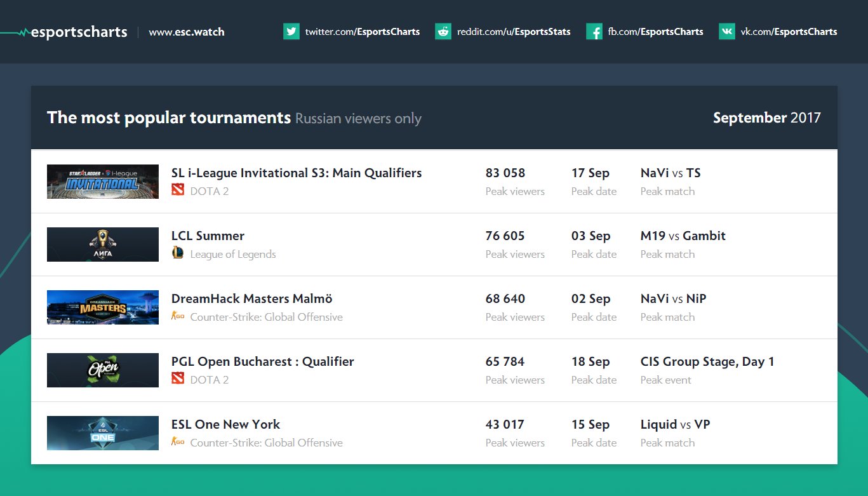Click 'League of Legends' game label
The width and height of the screenshot is (868, 496).
[x=233, y=254]
